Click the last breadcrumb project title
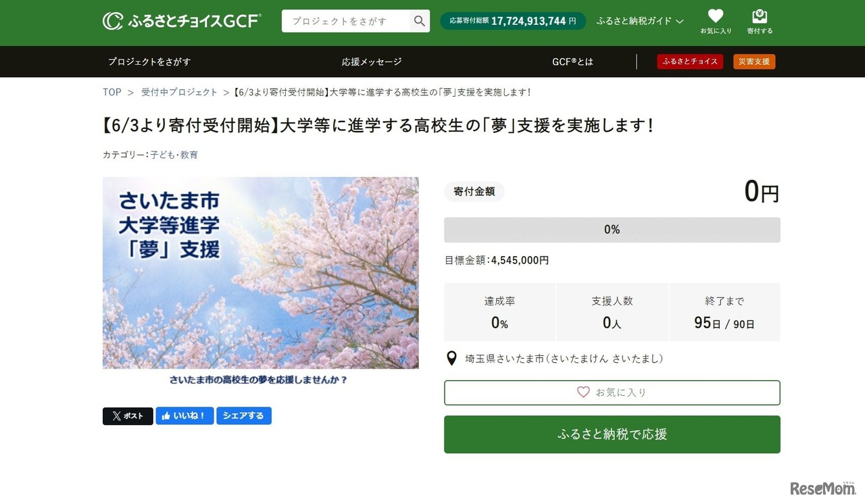This screenshot has width=865, height=504. pos(382,92)
